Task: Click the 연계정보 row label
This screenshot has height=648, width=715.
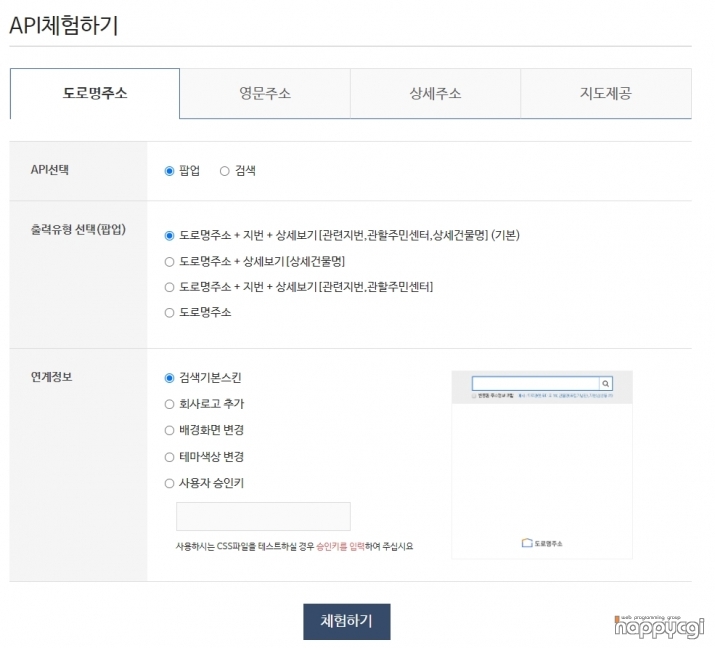Action: click(51, 377)
